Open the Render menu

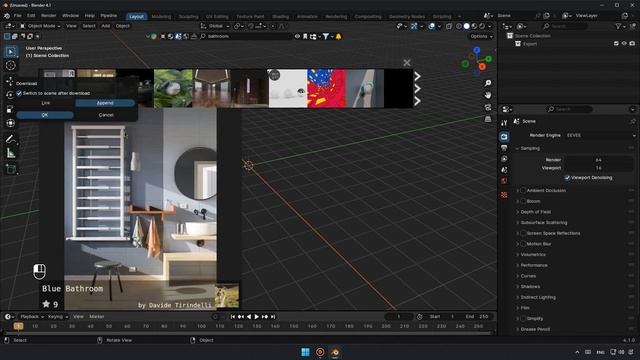(x=49, y=16)
